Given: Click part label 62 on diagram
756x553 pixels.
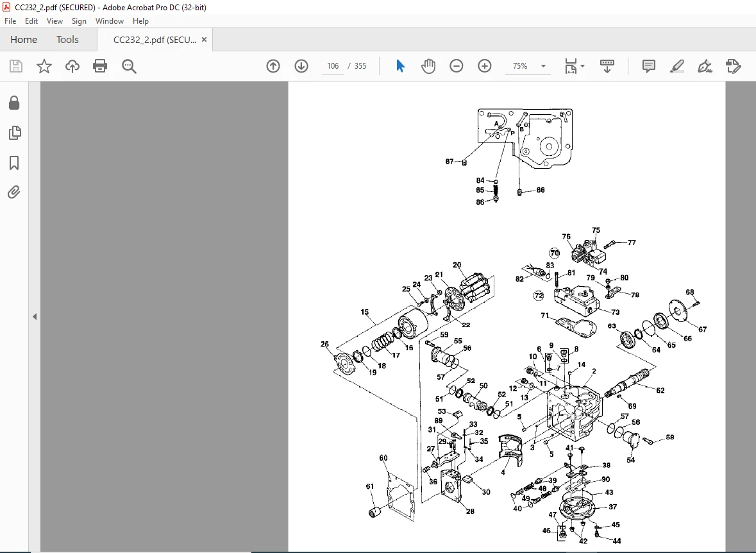Looking at the screenshot, I should click(x=660, y=391).
